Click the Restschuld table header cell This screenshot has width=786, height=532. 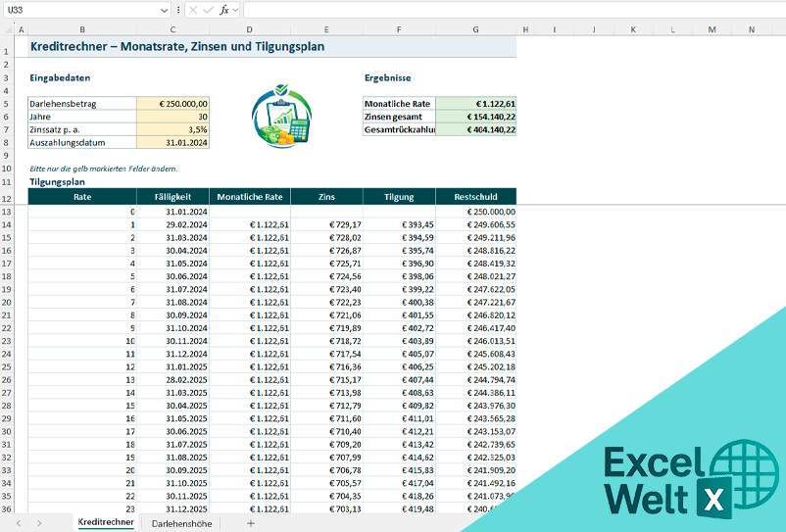click(475, 197)
